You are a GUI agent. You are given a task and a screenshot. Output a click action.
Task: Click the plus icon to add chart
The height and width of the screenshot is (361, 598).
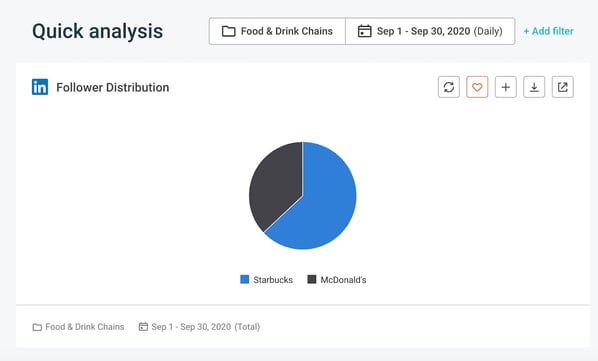click(x=506, y=87)
